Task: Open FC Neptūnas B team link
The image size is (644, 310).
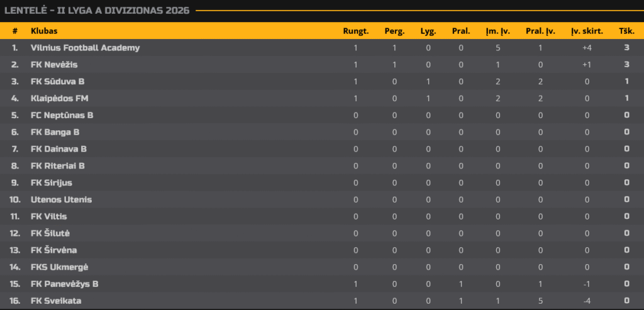Action: (62, 116)
